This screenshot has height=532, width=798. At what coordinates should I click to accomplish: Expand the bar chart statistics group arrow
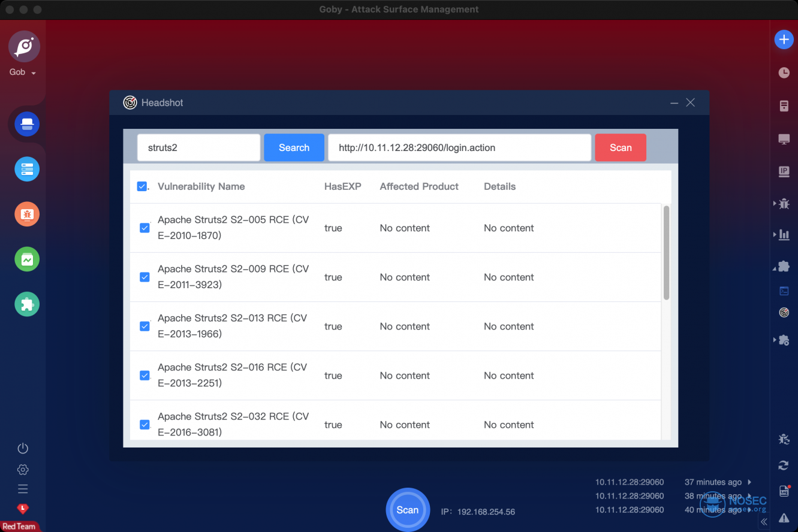click(775, 235)
